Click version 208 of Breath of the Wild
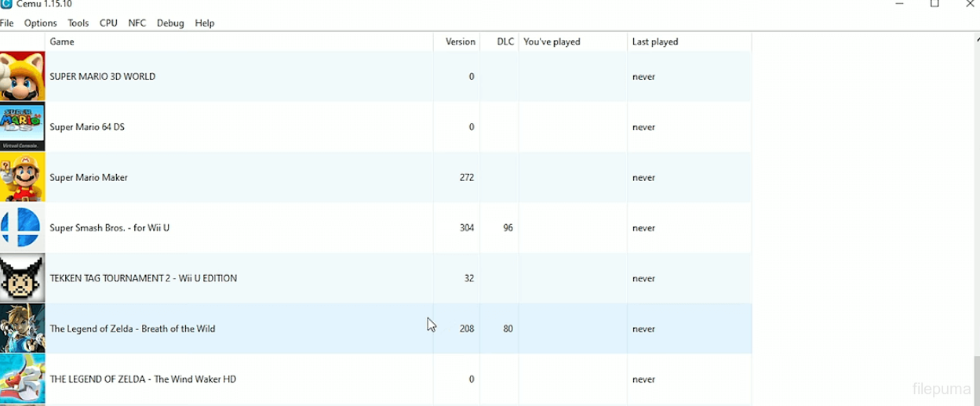 [x=467, y=329]
